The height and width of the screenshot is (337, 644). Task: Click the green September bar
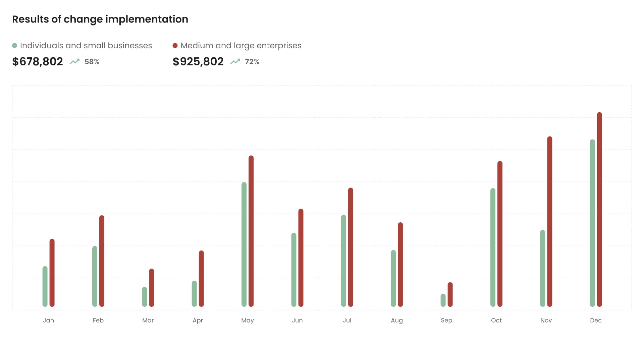click(443, 300)
